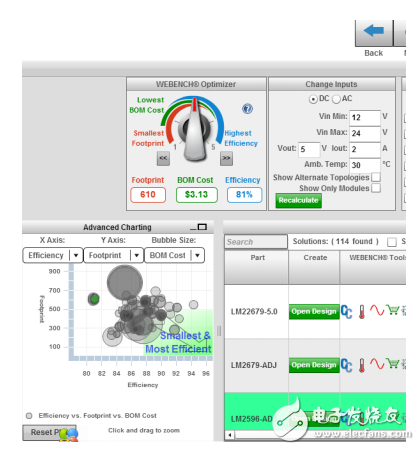Open thermal simulation icon for LM22679-5.0
Viewport: 420px width, 450px height.
[x=362, y=312]
